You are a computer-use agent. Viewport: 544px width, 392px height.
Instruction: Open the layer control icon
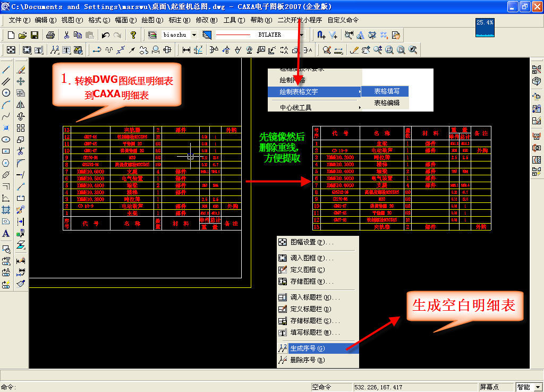(x=152, y=35)
